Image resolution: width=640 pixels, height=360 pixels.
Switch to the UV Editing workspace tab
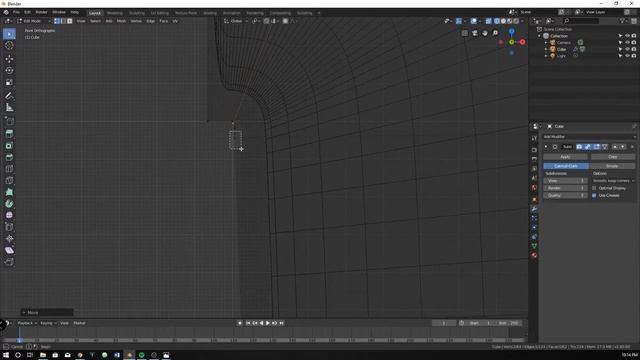160,13
